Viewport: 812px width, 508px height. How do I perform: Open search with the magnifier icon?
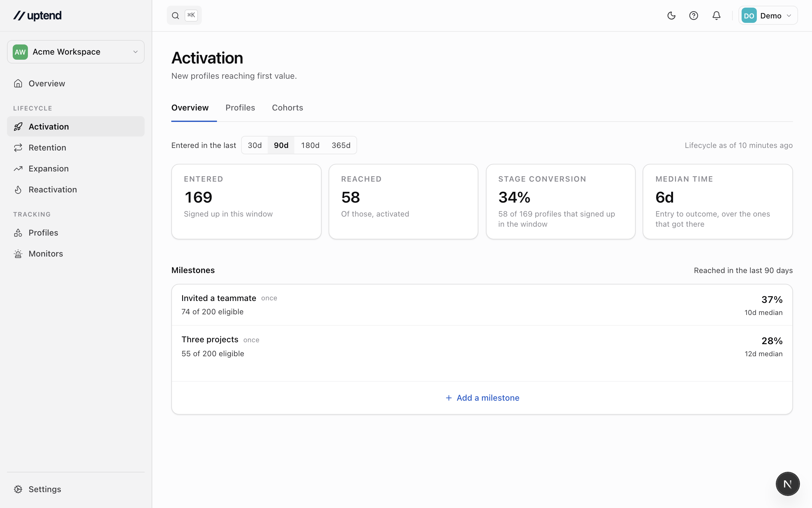pos(175,16)
